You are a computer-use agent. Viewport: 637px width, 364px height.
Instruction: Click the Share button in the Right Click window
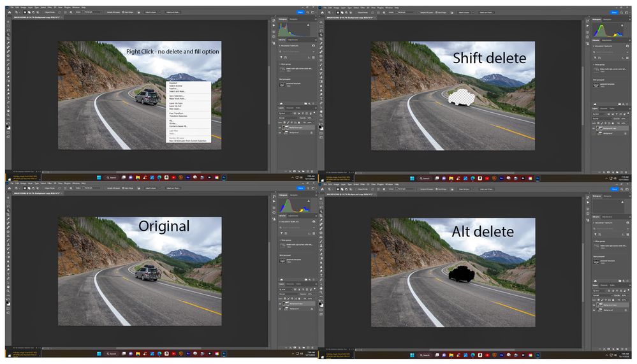300,12
